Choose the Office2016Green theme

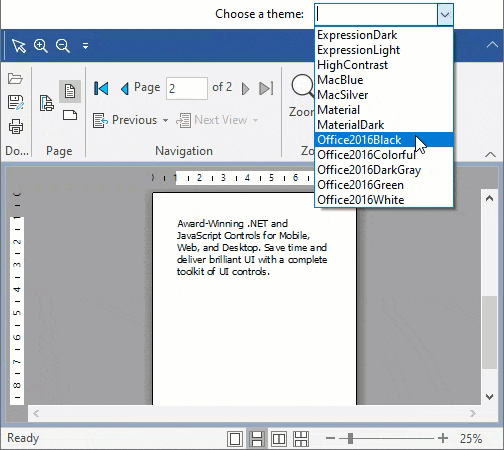[384, 185]
